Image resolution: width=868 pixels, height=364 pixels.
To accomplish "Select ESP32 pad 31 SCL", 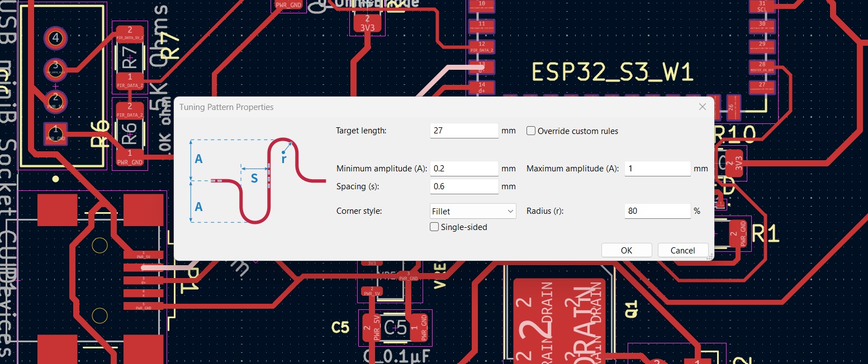I will click(x=762, y=6).
